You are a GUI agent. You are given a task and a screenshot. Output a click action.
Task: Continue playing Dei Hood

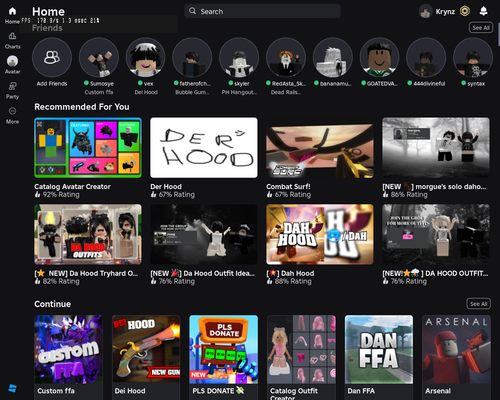[146, 349]
